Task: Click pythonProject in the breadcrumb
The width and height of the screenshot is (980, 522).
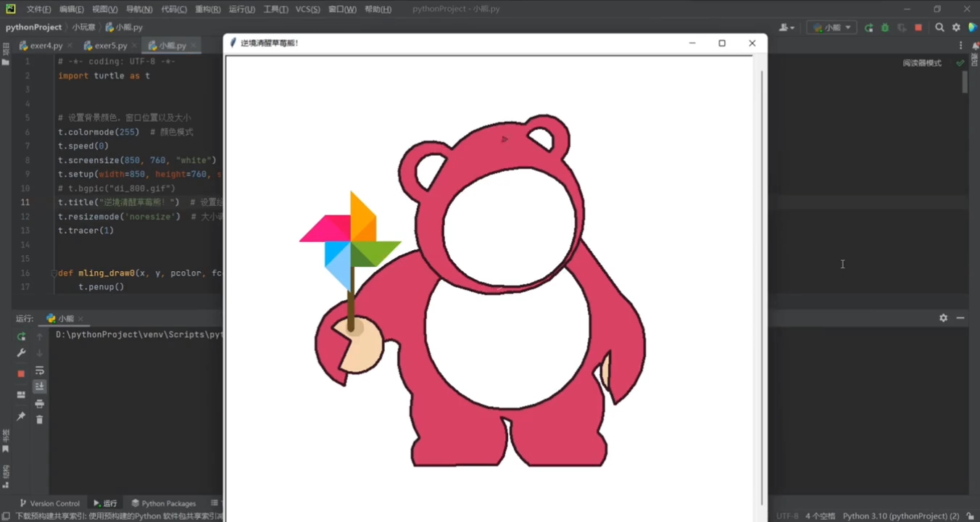Action: click(x=34, y=27)
